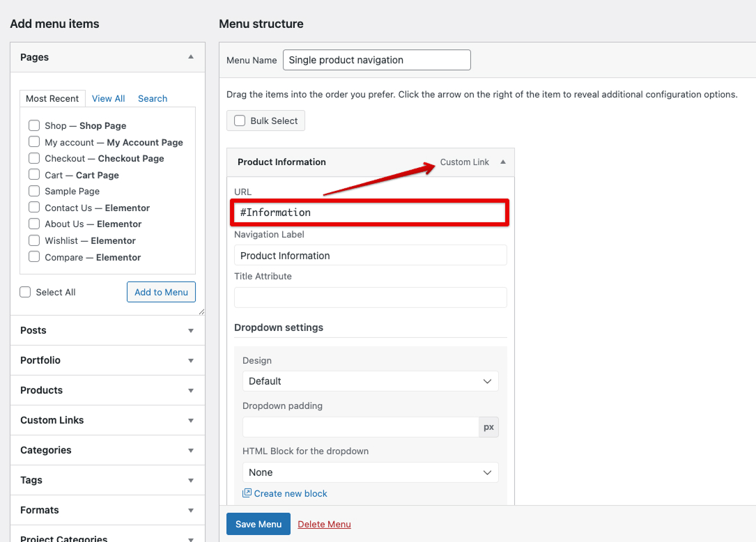Click the URL field containing #Information
This screenshot has height=542, width=756.
click(370, 212)
